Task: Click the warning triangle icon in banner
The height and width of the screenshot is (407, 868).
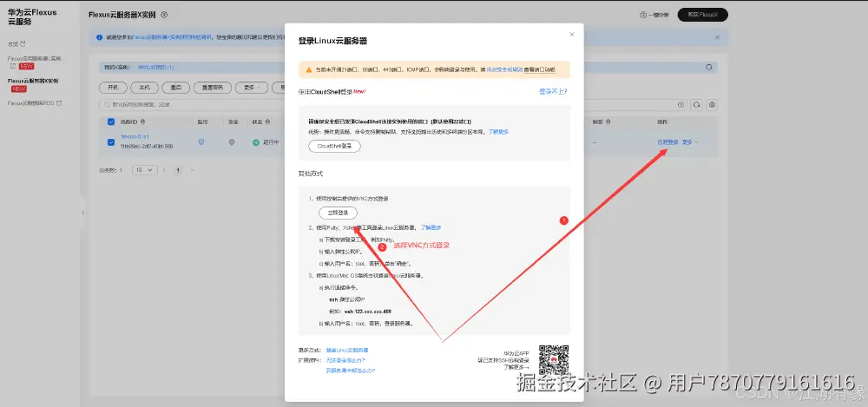Action: 309,69
